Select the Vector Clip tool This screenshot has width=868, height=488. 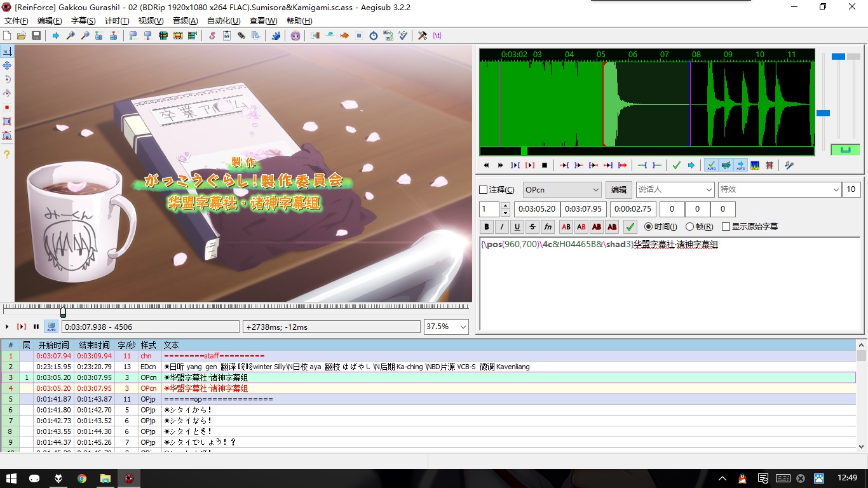click(x=7, y=135)
